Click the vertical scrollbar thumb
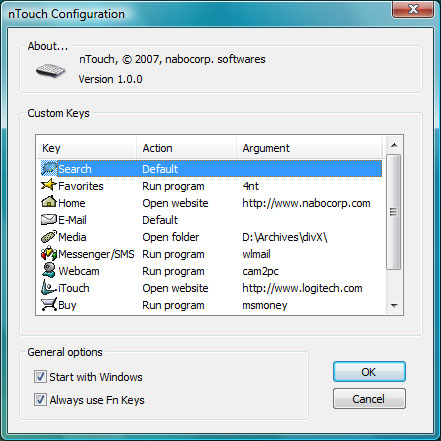 (x=394, y=212)
